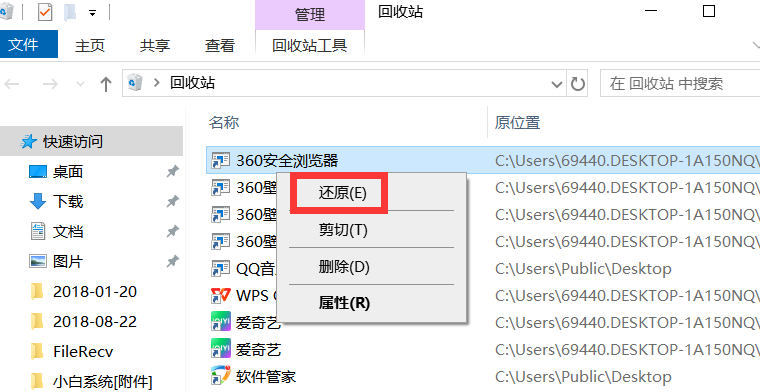Choose 还原(E) from the context menu
The width and height of the screenshot is (760, 392).
(342, 193)
